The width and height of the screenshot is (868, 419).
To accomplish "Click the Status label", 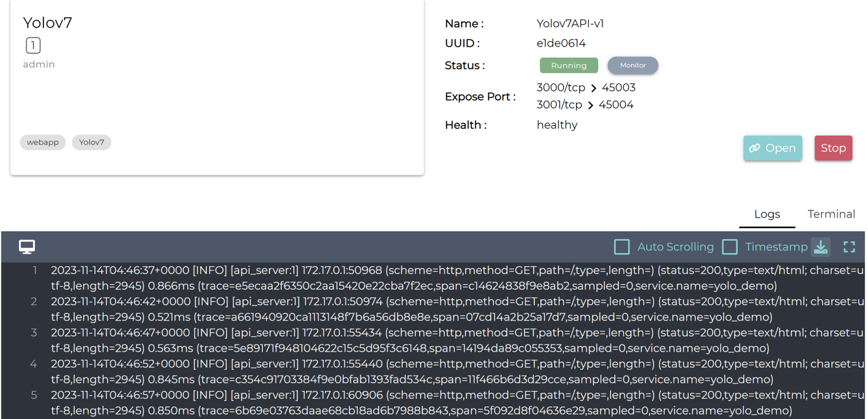I will coord(464,65).
